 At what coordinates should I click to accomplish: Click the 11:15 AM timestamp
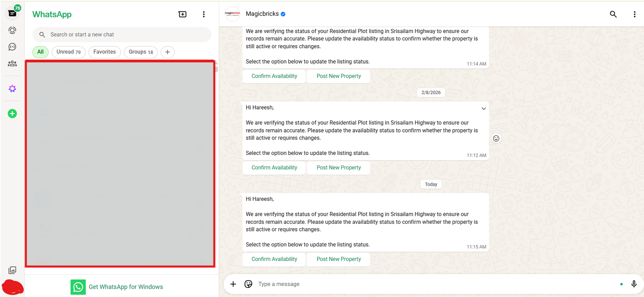477,247
